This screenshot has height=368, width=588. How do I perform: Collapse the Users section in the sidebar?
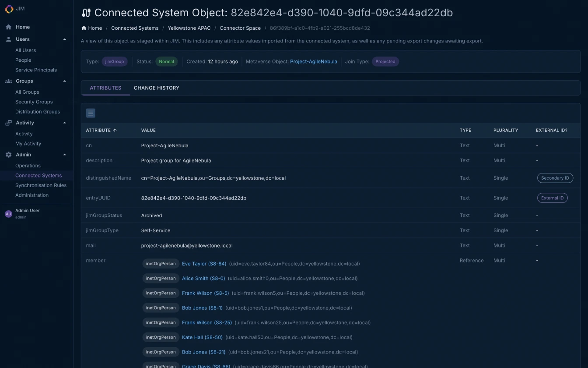coord(65,39)
